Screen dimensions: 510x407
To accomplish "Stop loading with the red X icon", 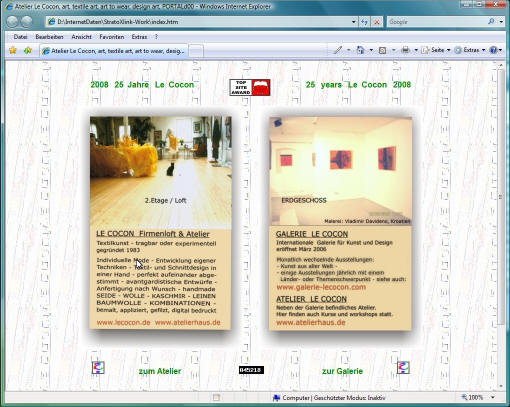I will click(x=377, y=22).
